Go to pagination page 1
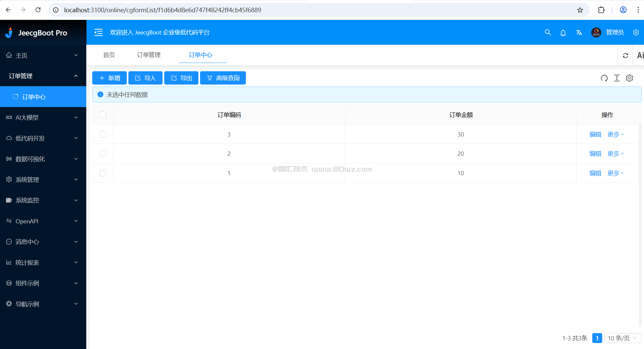Screen dimensions: 644x349 point(597,338)
